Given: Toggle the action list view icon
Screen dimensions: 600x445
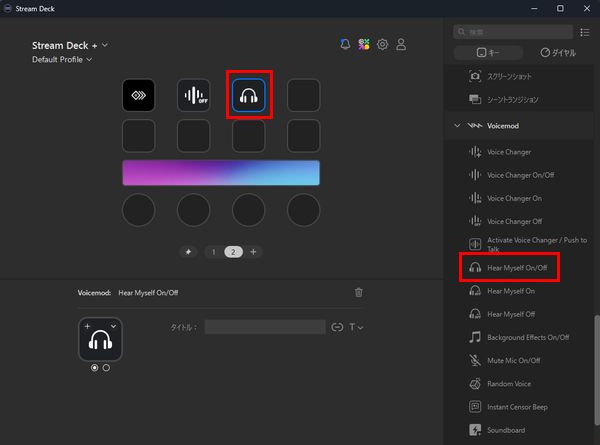Looking at the screenshot, I should pyautogui.click(x=585, y=32).
